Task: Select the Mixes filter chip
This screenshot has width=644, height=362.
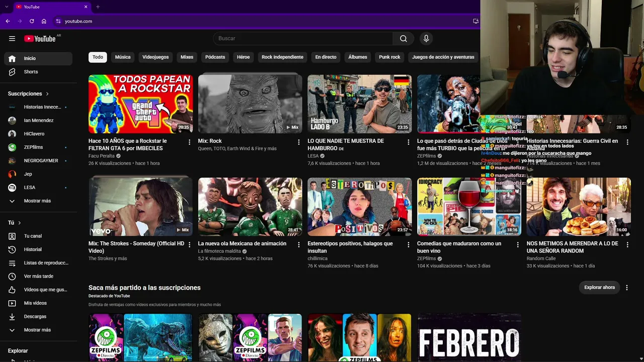Action: tap(187, 57)
